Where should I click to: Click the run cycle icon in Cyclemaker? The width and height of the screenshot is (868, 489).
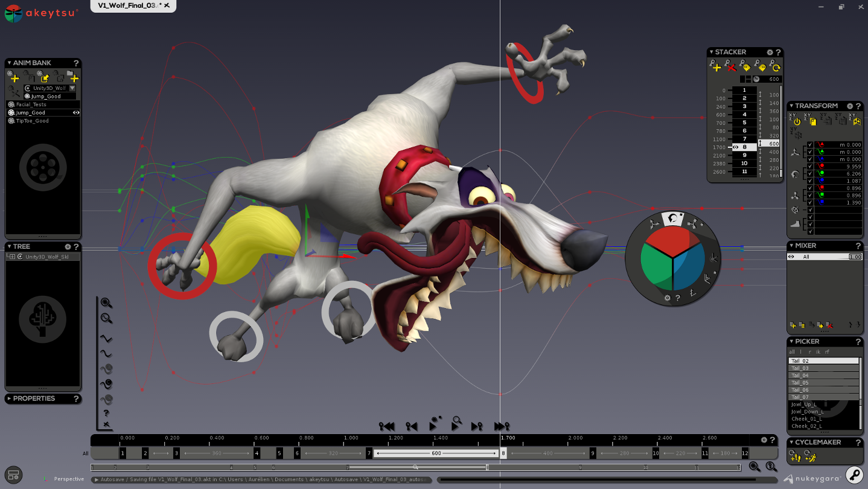coord(810,457)
